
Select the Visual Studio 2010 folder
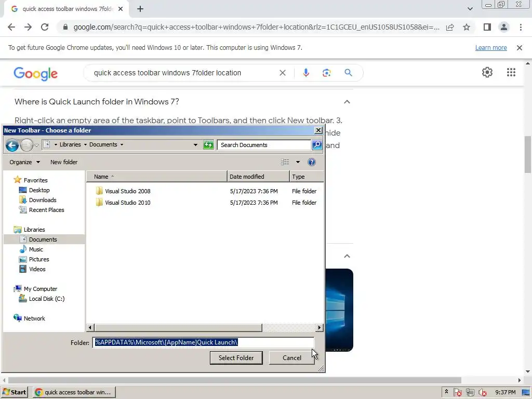coord(127,203)
